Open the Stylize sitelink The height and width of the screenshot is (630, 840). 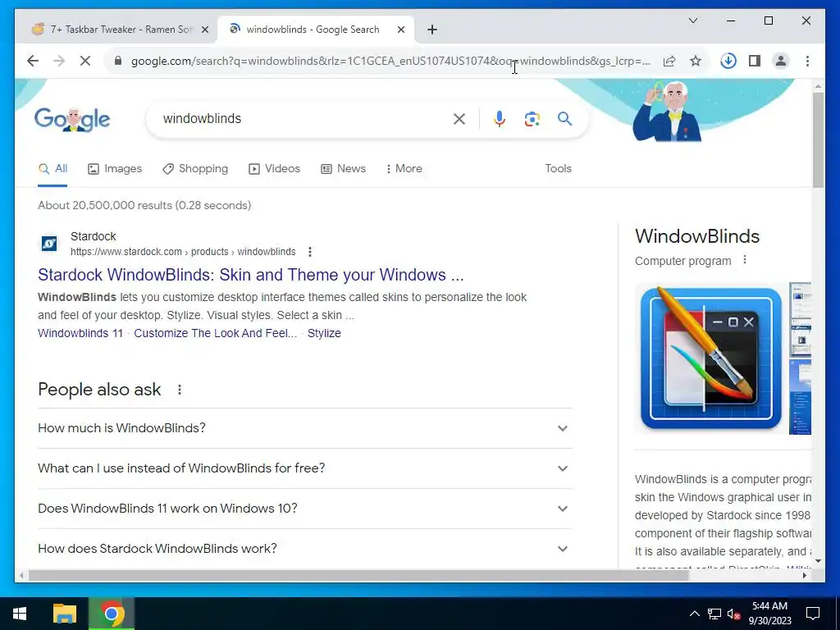pos(324,333)
